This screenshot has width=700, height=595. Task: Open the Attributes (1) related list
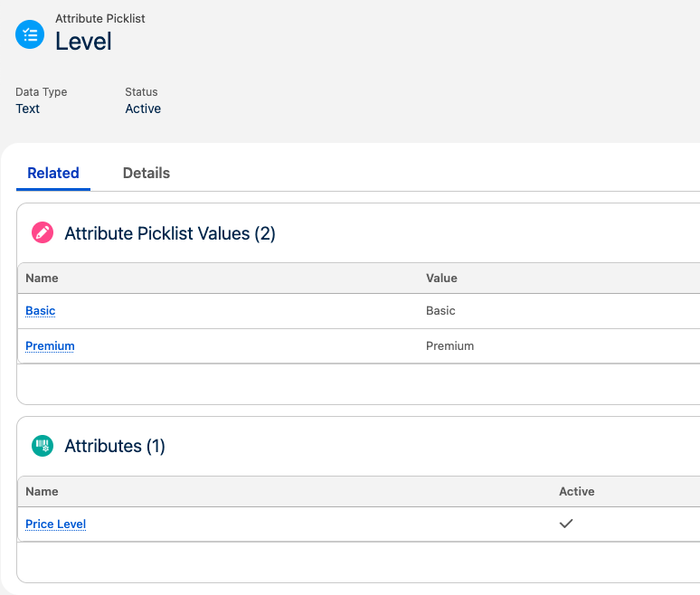point(115,446)
